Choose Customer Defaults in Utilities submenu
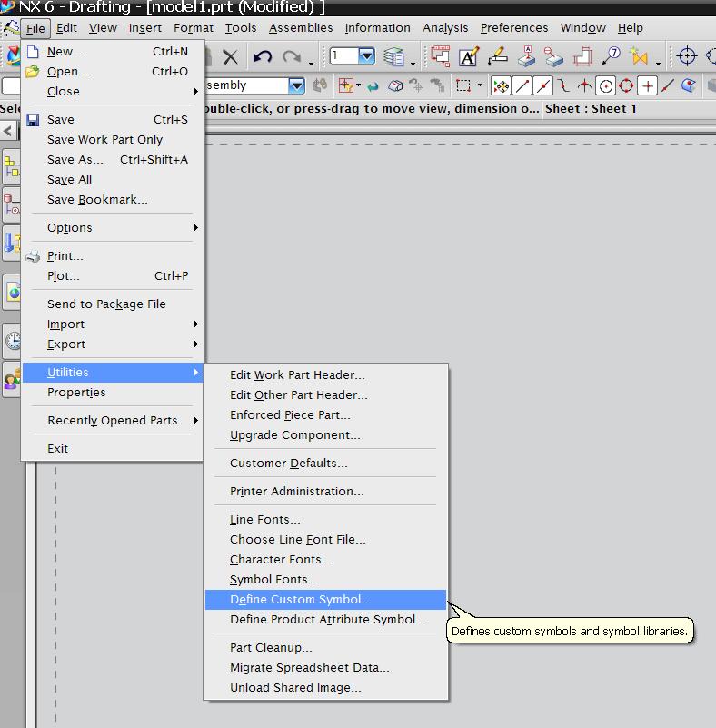716x728 pixels. [x=326, y=464]
